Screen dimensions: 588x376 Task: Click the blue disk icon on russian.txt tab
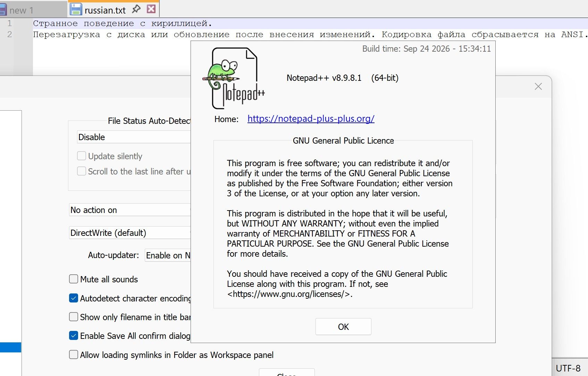(x=76, y=9)
